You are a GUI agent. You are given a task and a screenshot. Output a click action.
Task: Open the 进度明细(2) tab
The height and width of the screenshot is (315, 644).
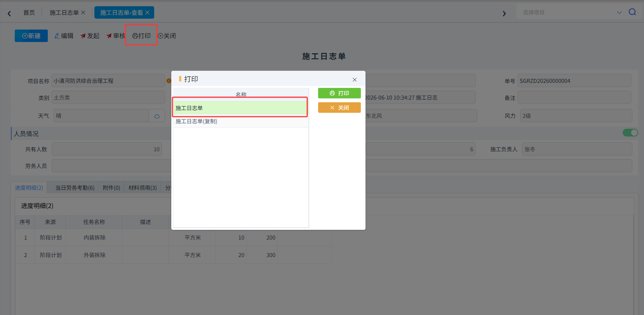point(29,188)
